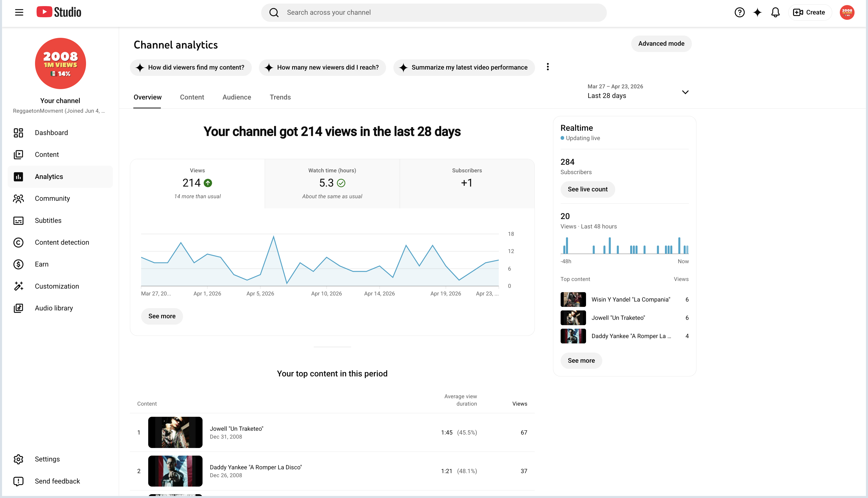
Task: Open the hamburger navigation menu
Action: [x=19, y=13]
